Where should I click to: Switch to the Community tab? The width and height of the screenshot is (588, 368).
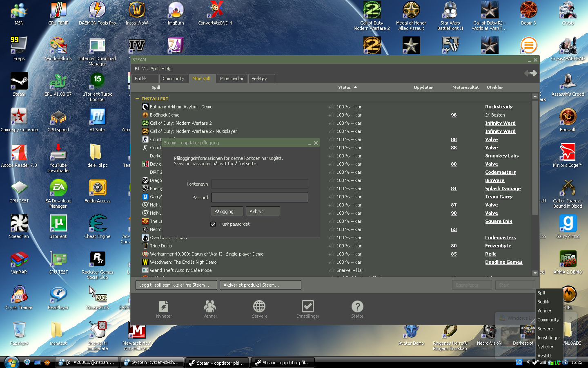173,79
